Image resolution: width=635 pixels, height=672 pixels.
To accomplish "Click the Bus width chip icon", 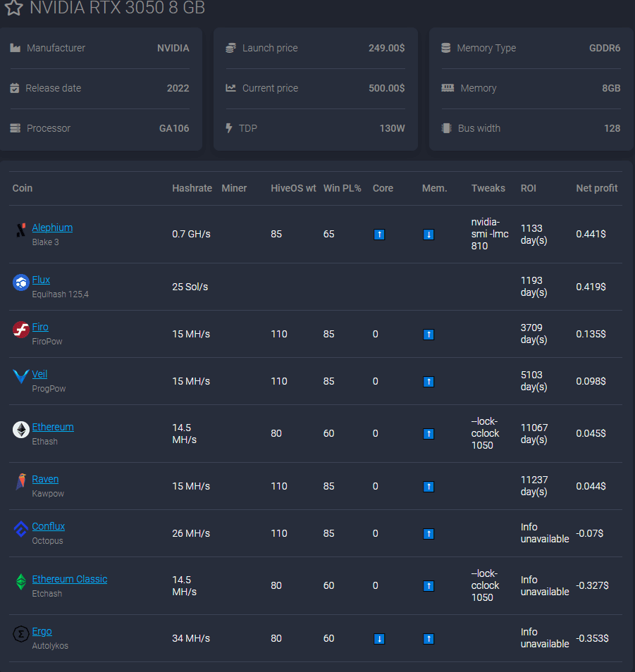I will click(x=446, y=128).
